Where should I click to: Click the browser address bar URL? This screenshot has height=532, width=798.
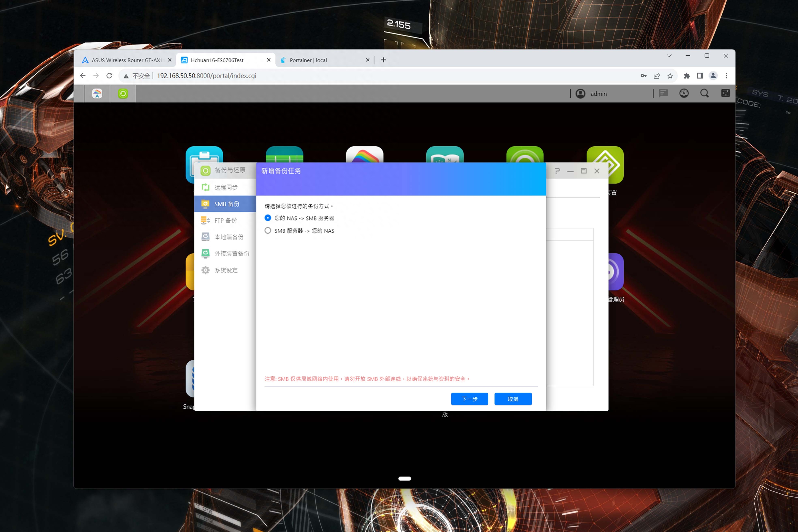[206, 76]
